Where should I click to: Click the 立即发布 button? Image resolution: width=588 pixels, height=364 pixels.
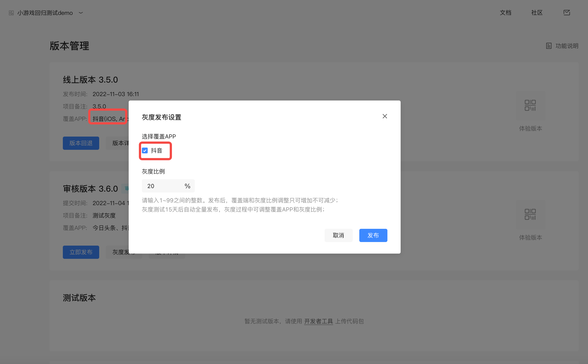[81, 252]
